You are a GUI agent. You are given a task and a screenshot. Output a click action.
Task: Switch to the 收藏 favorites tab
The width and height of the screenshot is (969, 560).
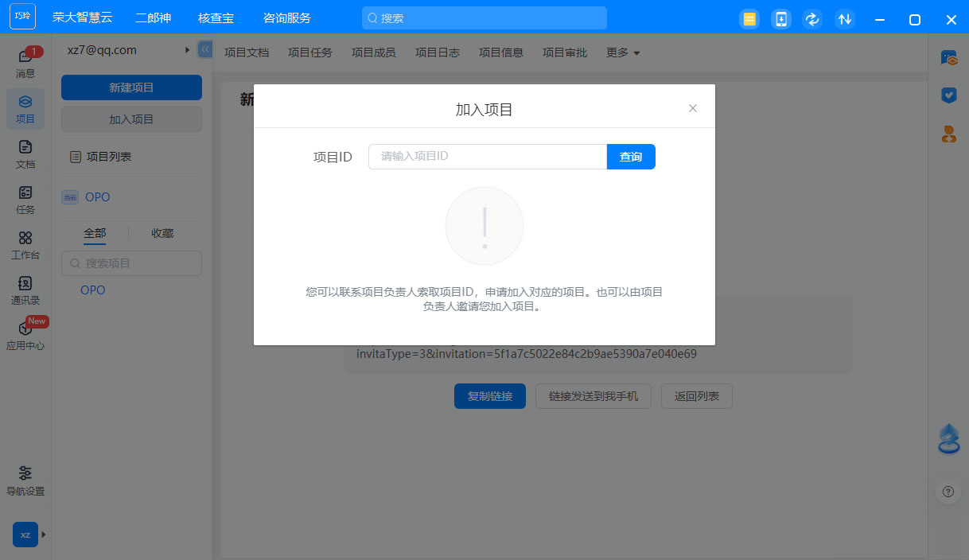click(x=162, y=233)
